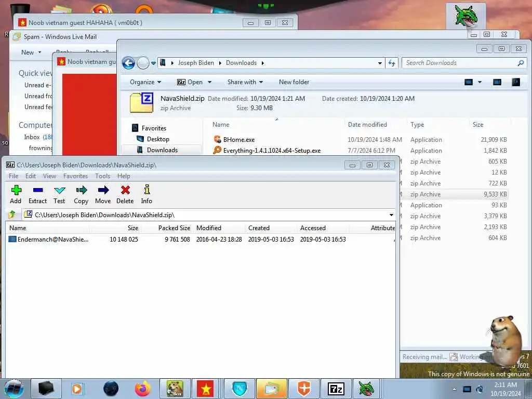Expand the view options dropdown arrow

coord(480,82)
